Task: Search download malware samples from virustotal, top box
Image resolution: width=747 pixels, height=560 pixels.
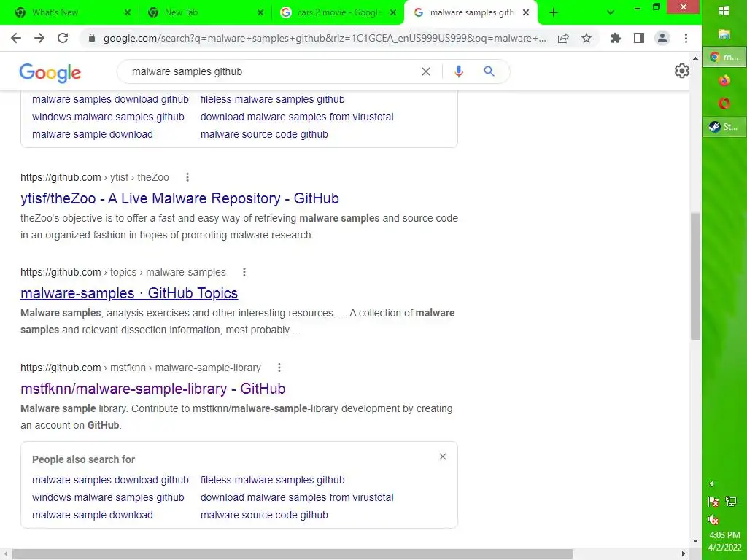Action: 297,117
